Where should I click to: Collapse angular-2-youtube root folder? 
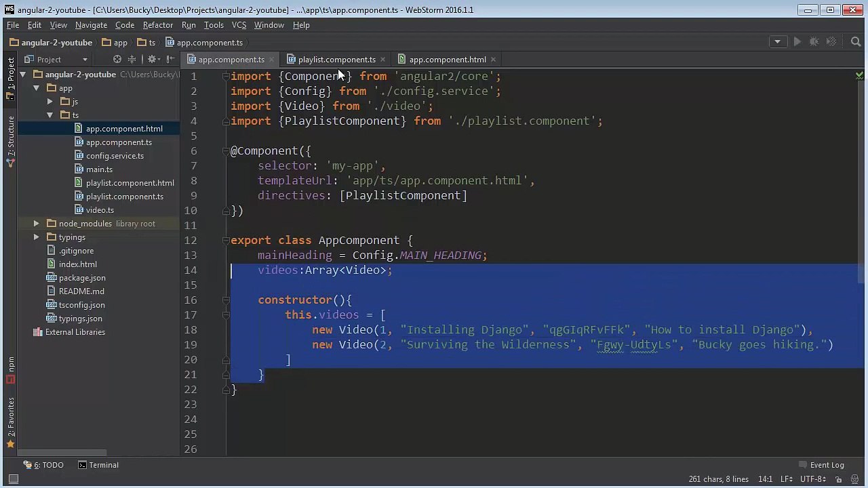pos(23,75)
